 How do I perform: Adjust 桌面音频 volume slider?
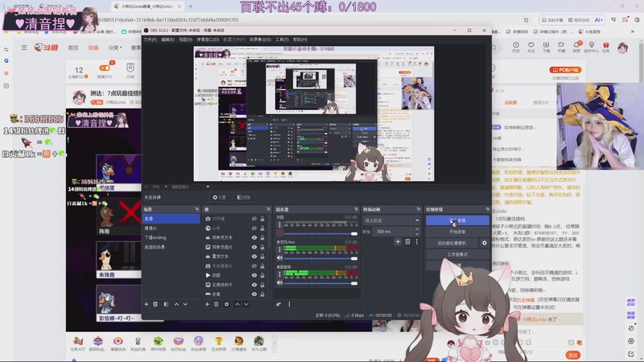click(320, 283)
